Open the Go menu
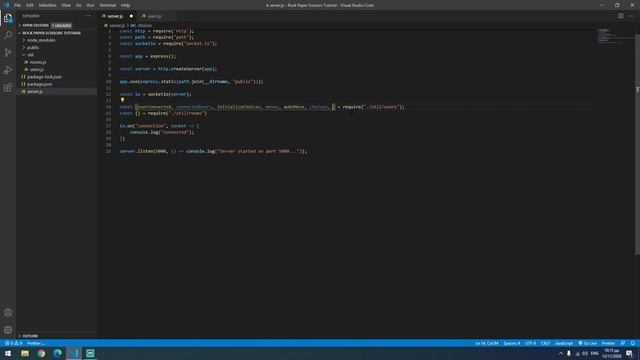The image size is (640, 360). point(78,5)
